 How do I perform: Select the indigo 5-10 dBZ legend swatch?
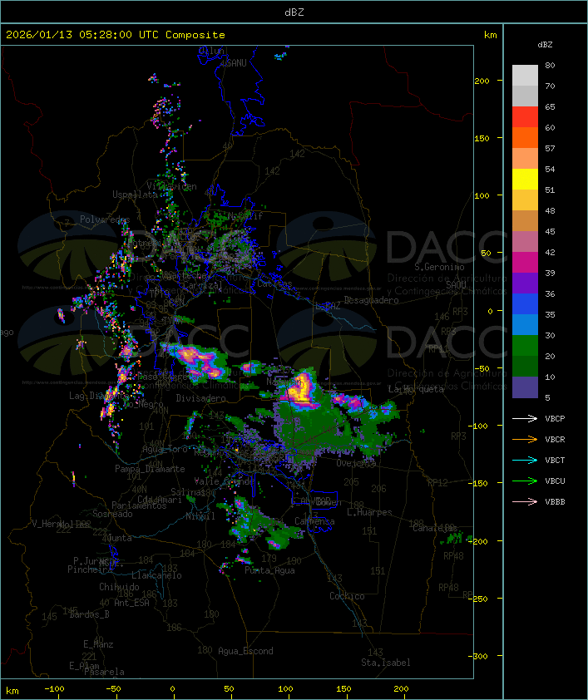(525, 387)
